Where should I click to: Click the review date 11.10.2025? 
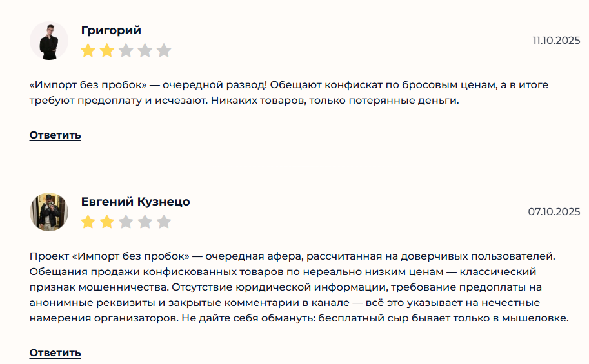[x=556, y=40]
